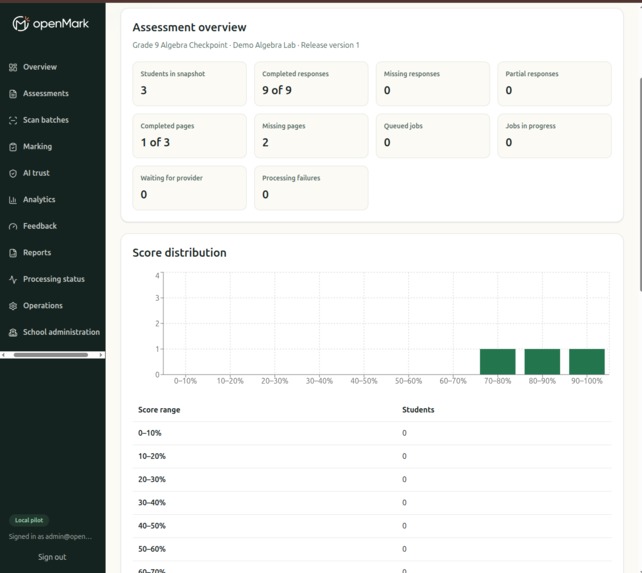The height and width of the screenshot is (573, 642).
Task: Open the AI trust page
Action: tap(36, 173)
